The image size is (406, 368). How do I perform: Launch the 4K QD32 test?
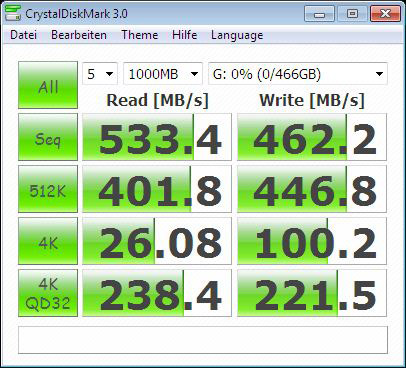point(48,293)
